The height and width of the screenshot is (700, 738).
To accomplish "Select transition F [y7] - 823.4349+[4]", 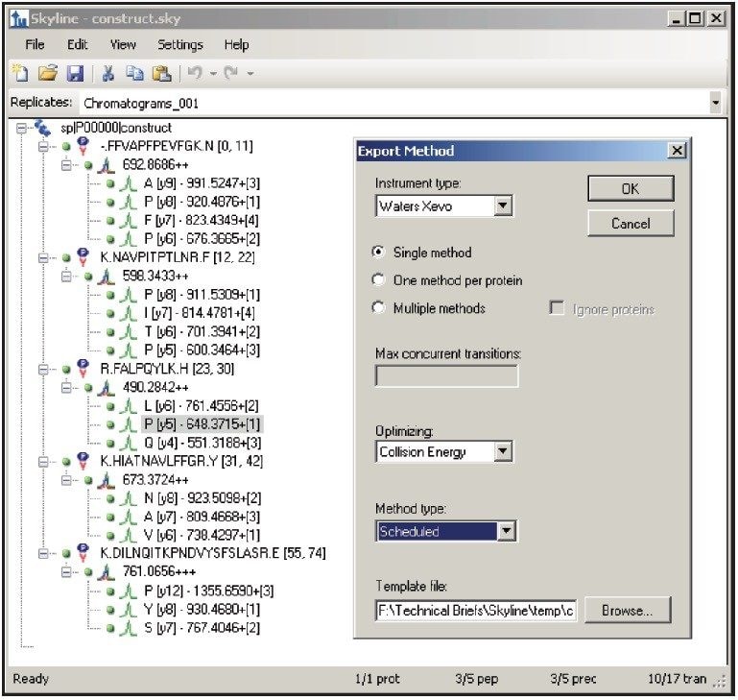I will tap(201, 221).
